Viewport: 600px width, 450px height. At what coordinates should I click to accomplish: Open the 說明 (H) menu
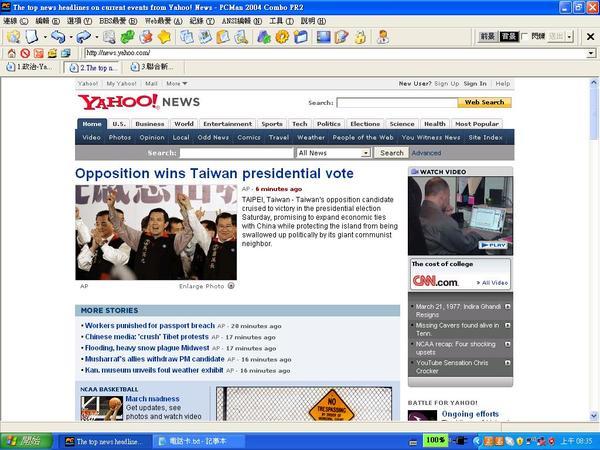point(313,21)
